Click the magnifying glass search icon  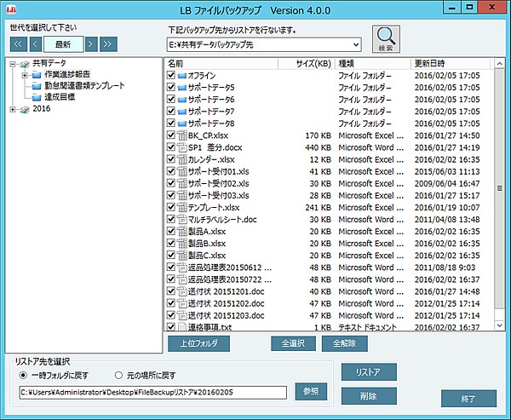387,39
